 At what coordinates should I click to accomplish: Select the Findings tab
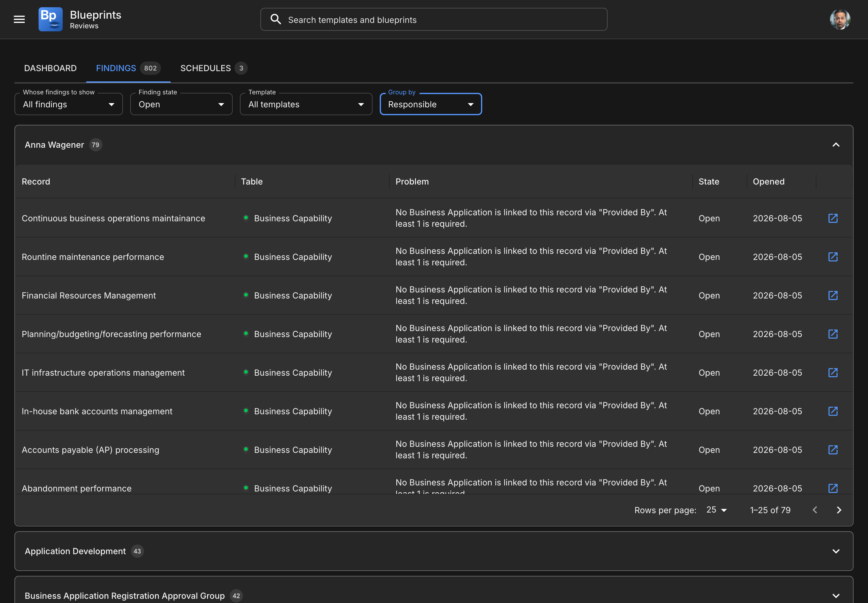128,68
